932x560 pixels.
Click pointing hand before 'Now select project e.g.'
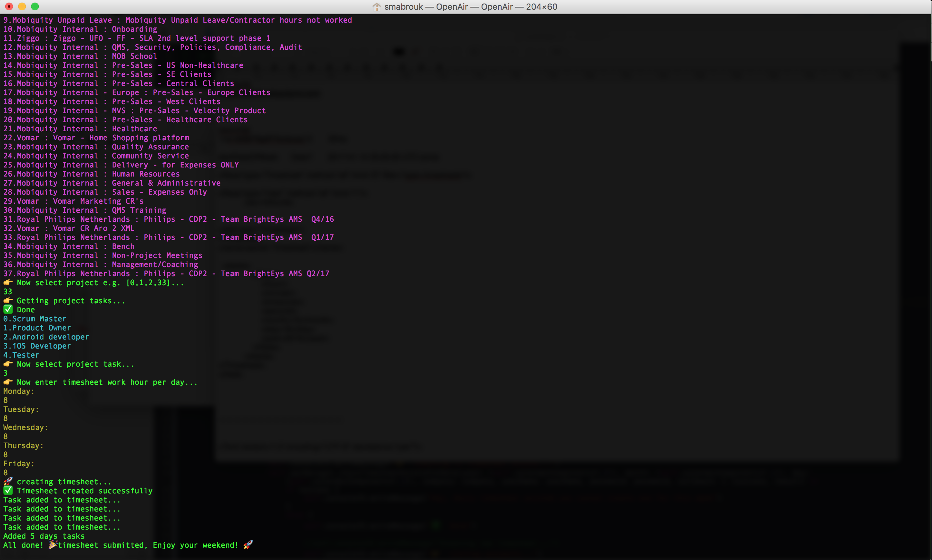pyautogui.click(x=8, y=282)
